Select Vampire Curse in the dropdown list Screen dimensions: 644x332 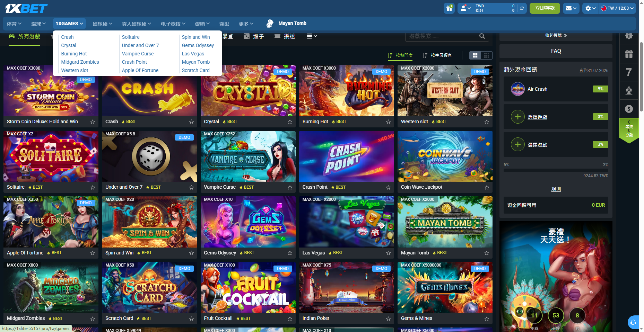[138, 54]
